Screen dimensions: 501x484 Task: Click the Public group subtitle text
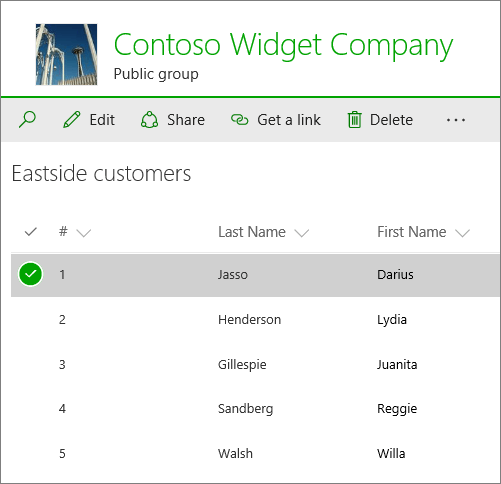tap(156, 74)
